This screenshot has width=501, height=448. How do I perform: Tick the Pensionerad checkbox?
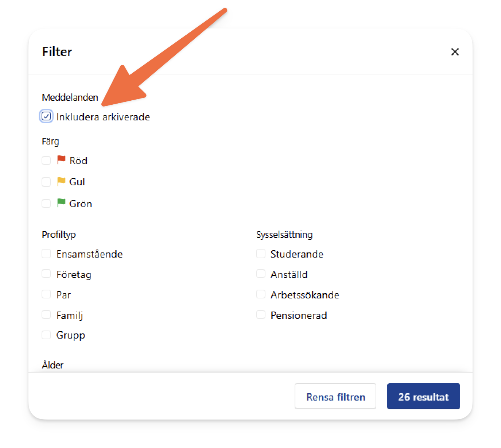point(261,314)
